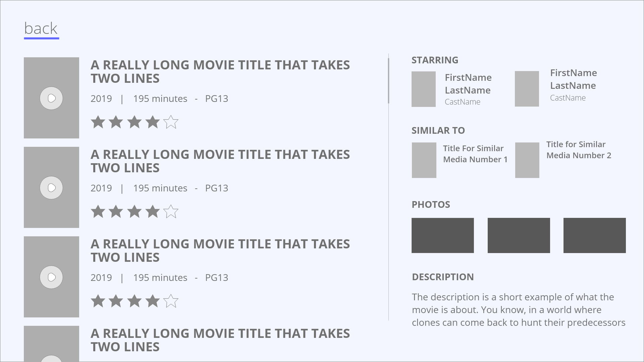Viewport: 644px width, 362px height.
Task: Open Title For Similar Media Number 1
Action: point(475,154)
